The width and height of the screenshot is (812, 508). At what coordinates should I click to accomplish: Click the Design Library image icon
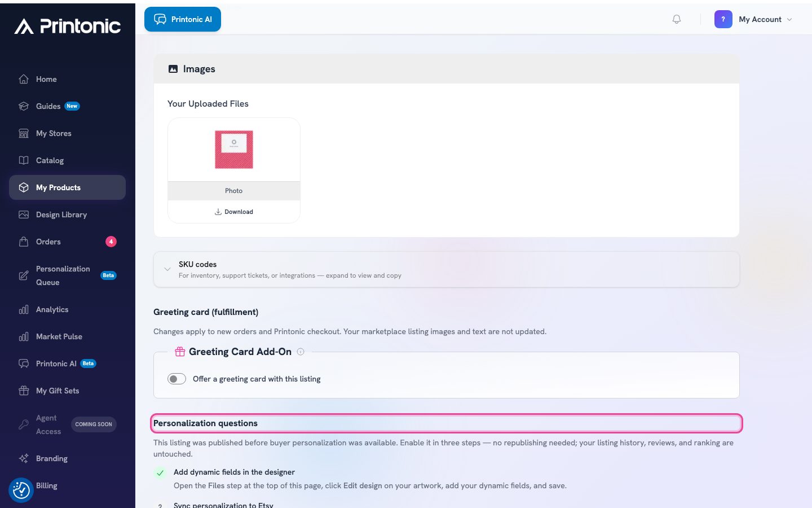[x=24, y=214]
